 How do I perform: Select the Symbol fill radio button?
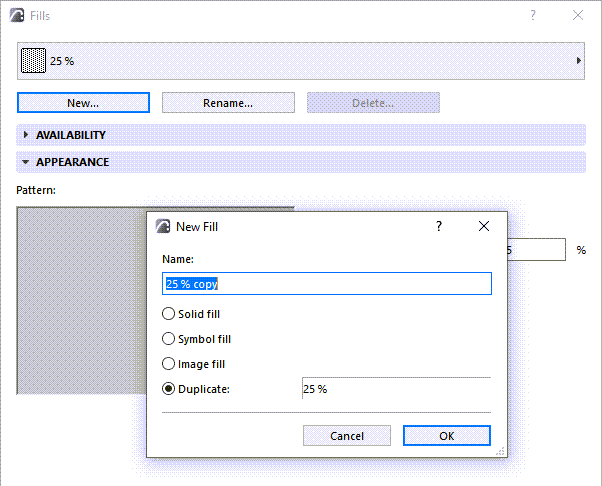169,339
